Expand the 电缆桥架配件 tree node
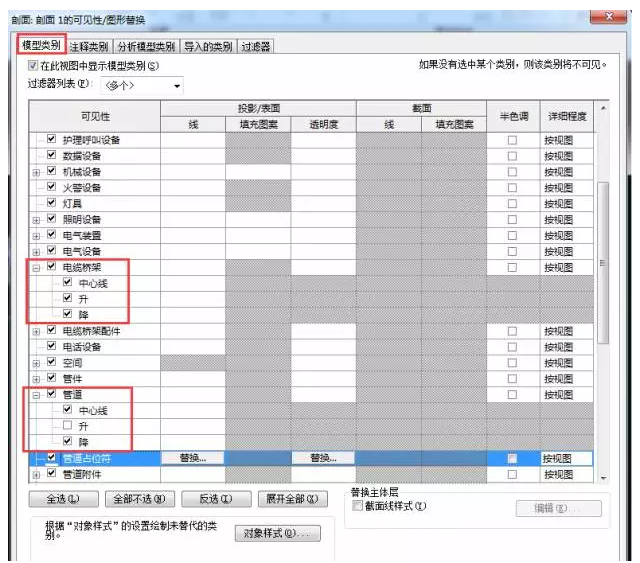Screen dimensions: 640x563 point(36,332)
